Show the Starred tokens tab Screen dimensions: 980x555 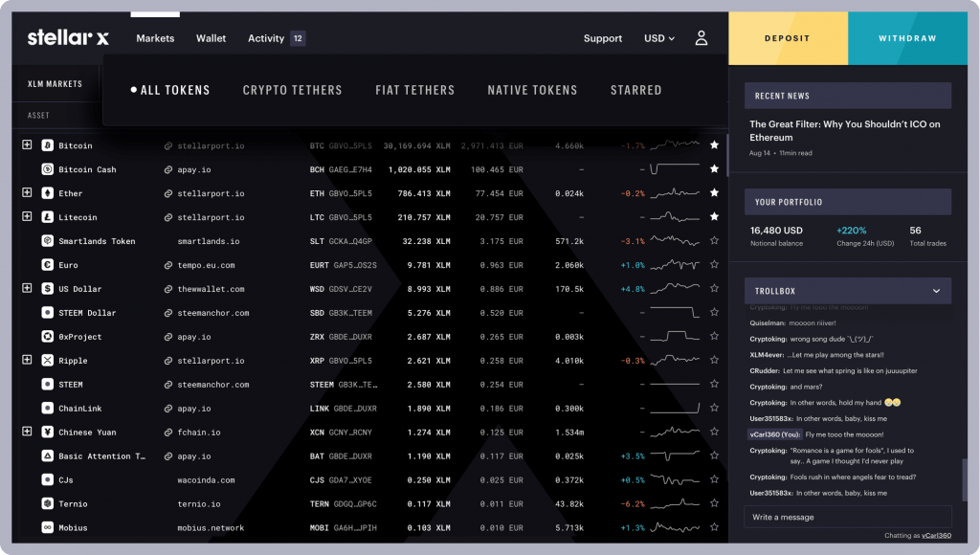(636, 90)
